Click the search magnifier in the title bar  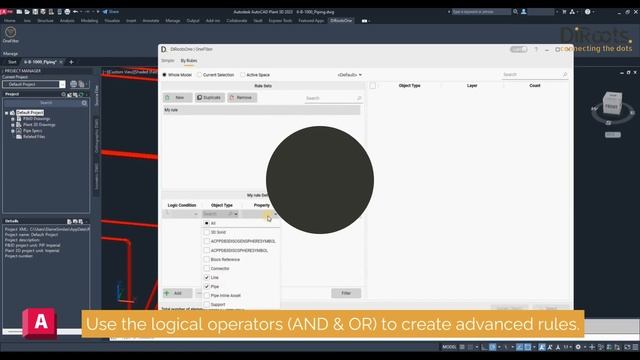pyautogui.click(x=516, y=12)
